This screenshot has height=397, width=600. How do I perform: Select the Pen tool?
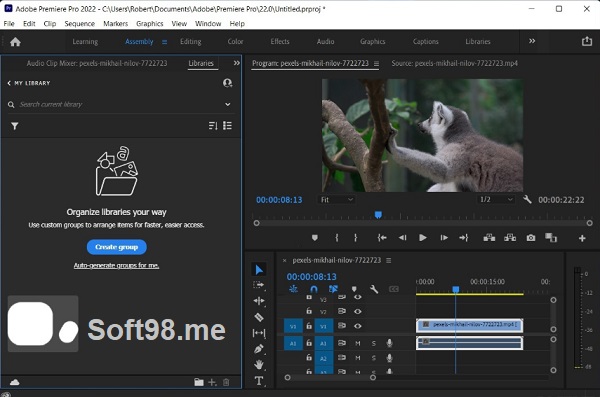coord(259,349)
